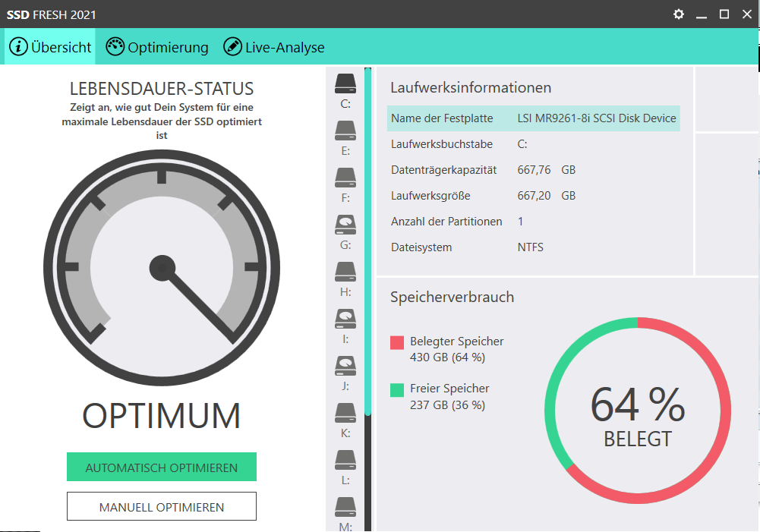
Task: Select drive J: hard disk icon
Action: pos(345,366)
